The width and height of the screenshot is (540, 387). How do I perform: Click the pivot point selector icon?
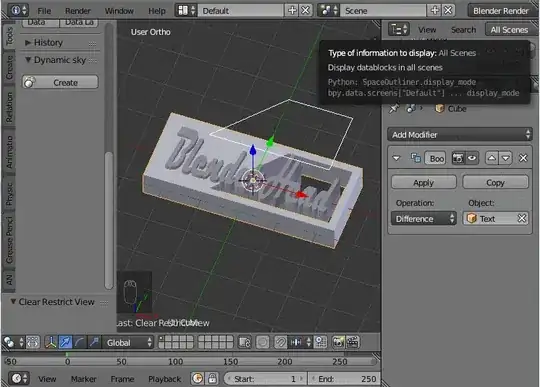33,343
